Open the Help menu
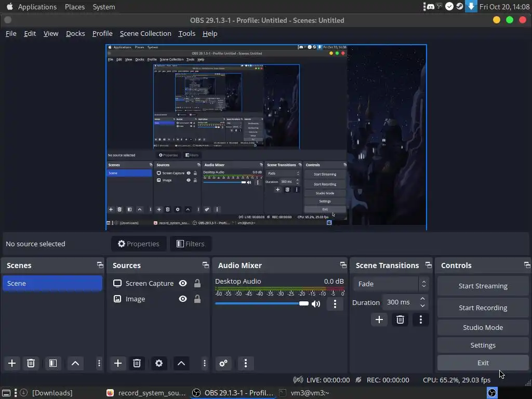The width and height of the screenshot is (532, 399). click(210, 34)
